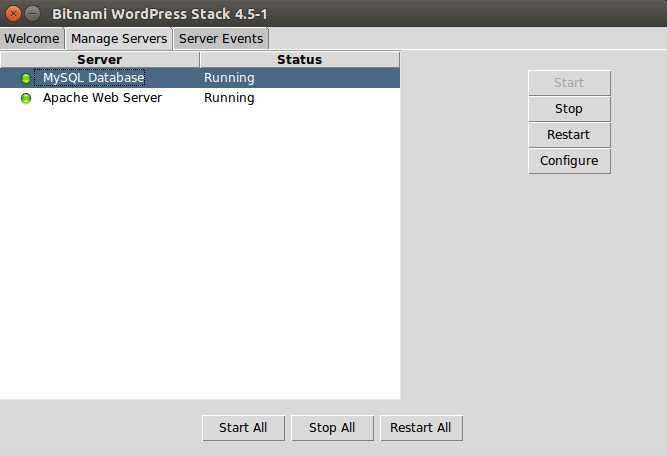Select the Apache Web Server row

(200, 98)
